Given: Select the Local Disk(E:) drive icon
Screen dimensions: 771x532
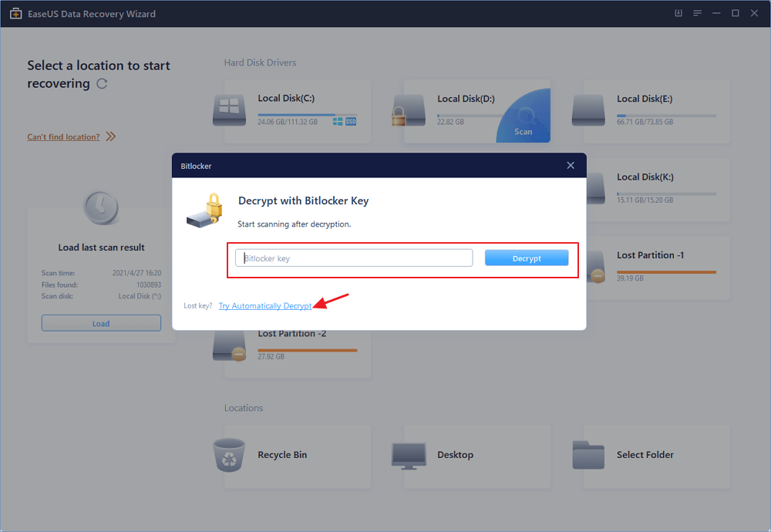Looking at the screenshot, I should (x=588, y=110).
